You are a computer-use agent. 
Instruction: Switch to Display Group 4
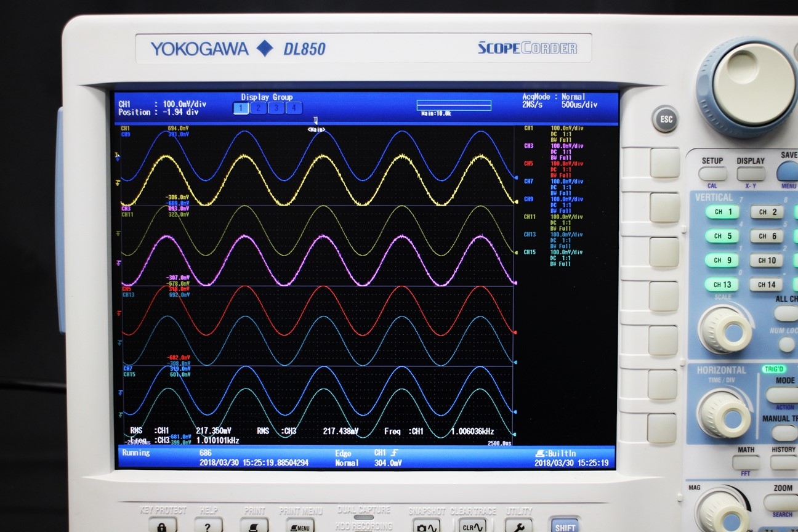(294, 108)
